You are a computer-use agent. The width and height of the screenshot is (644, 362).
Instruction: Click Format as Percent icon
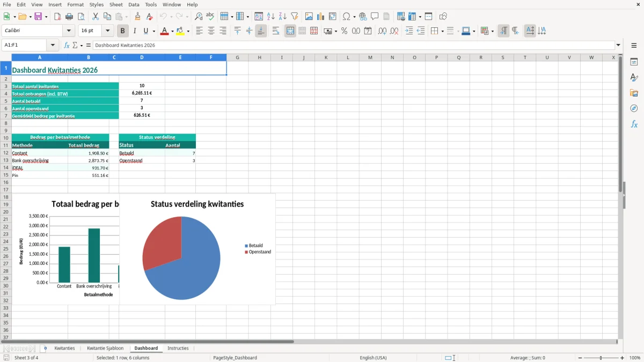tap(344, 31)
